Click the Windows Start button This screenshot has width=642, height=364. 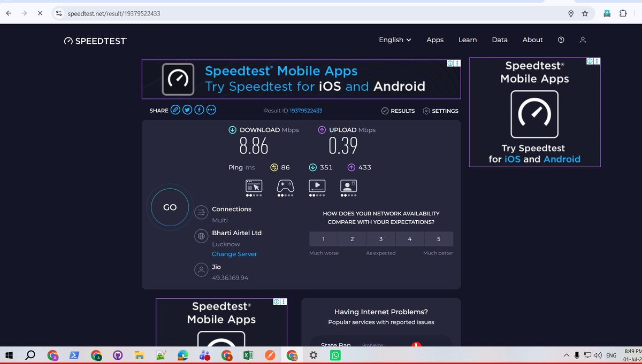pyautogui.click(x=9, y=355)
